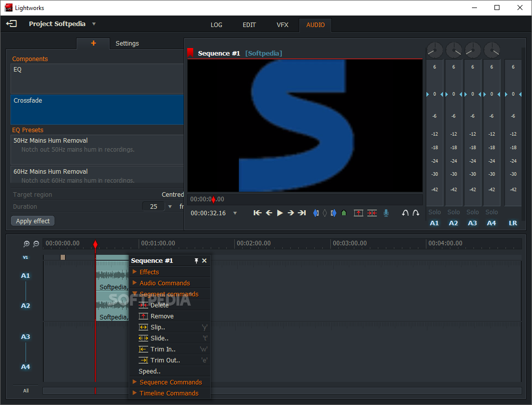This screenshot has width=532, height=405.
Task: Play the sequence
Action: pyautogui.click(x=280, y=213)
